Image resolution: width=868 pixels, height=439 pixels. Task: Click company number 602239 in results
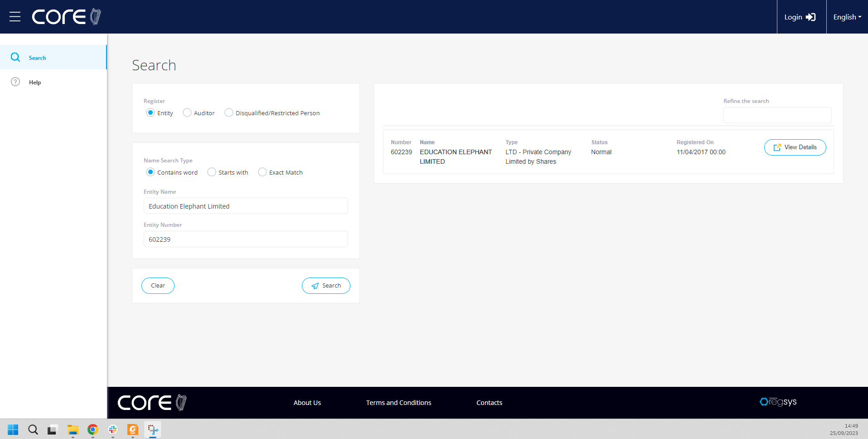[x=401, y=152]
